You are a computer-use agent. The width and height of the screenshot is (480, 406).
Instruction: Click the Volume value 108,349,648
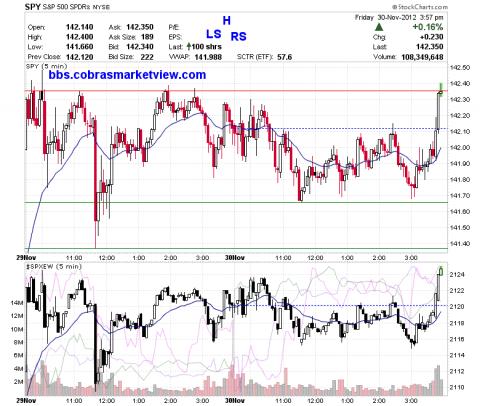(x=422, y=57)
